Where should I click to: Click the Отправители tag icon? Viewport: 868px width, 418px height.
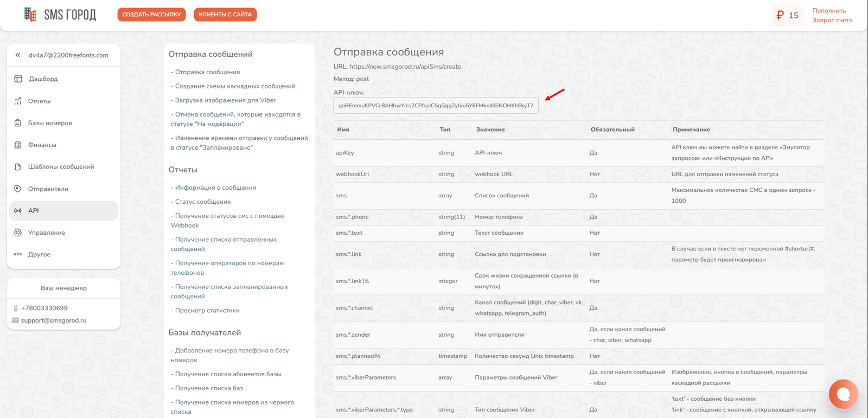tap(18, 189)
